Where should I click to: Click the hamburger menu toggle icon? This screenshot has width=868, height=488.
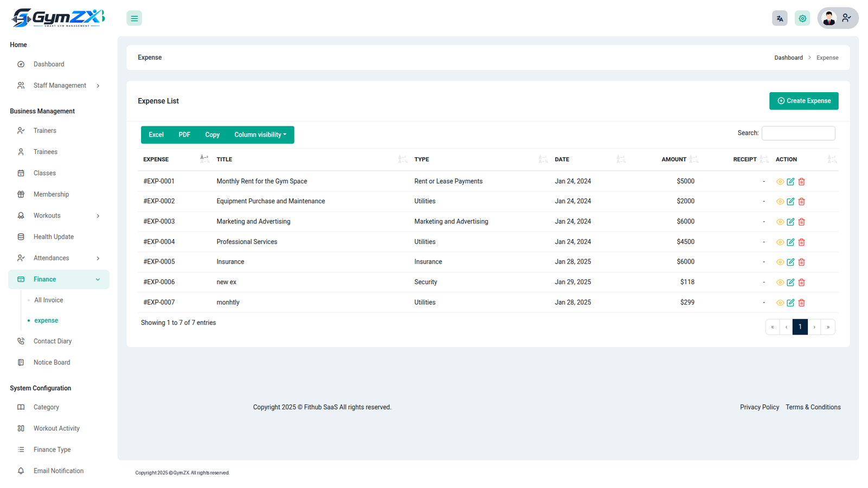click(x=134, y=18)
